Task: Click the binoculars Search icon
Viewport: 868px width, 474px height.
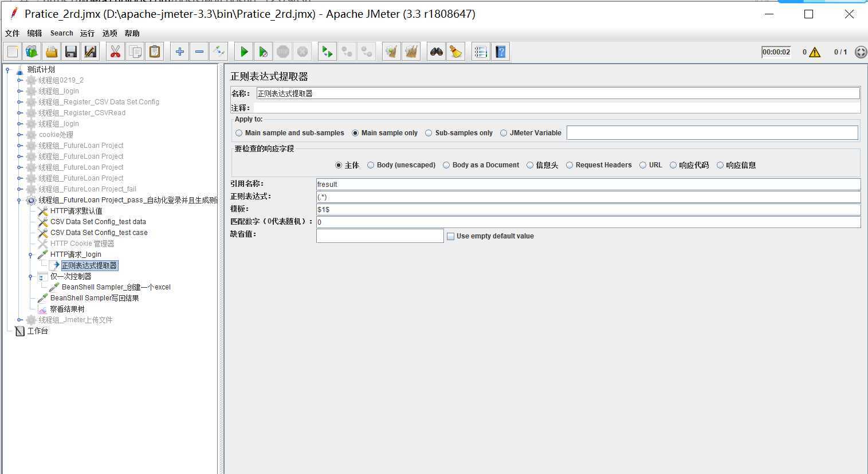Action: (x=437, y=52)
